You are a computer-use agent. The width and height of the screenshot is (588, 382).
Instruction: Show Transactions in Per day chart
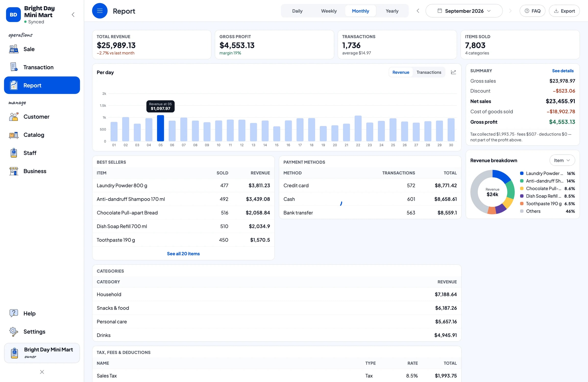tap(429, 72)
